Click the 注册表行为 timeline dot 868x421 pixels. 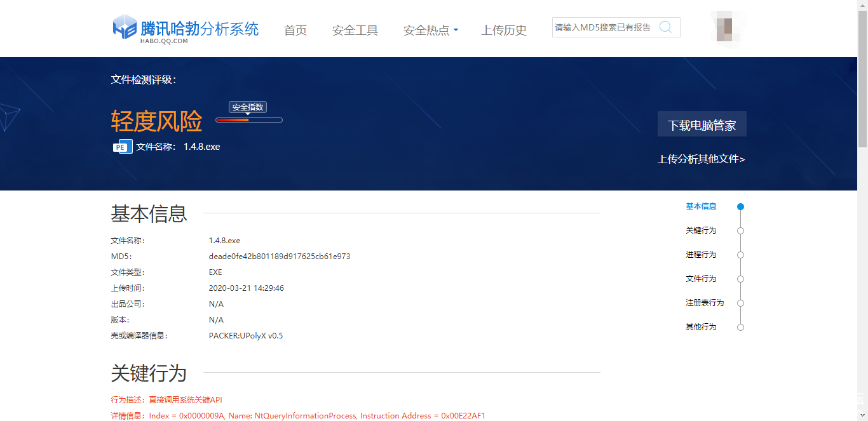point(740,303)
